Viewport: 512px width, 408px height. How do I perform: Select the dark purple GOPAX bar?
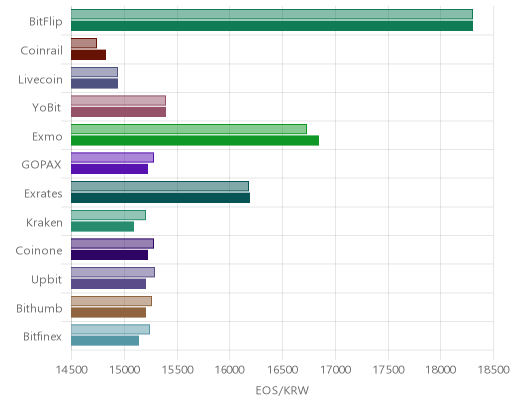point(110,169)
